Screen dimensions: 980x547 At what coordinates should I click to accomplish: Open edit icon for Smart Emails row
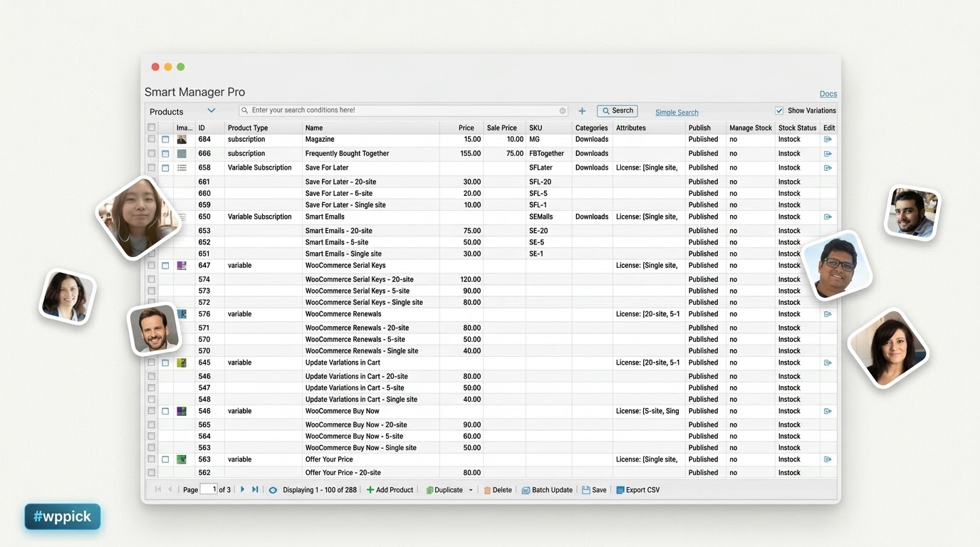click(x=828, y=217)
